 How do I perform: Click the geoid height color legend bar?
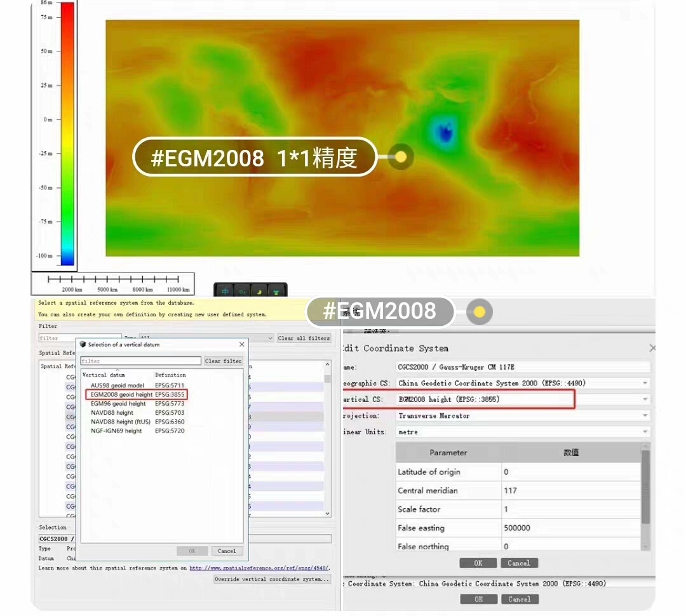pos(67,133)
